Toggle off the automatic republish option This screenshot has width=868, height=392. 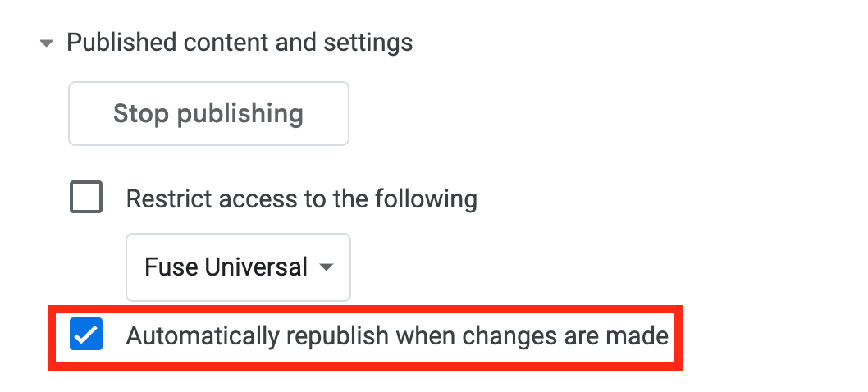pyautogui.click(x=86, y=335)
